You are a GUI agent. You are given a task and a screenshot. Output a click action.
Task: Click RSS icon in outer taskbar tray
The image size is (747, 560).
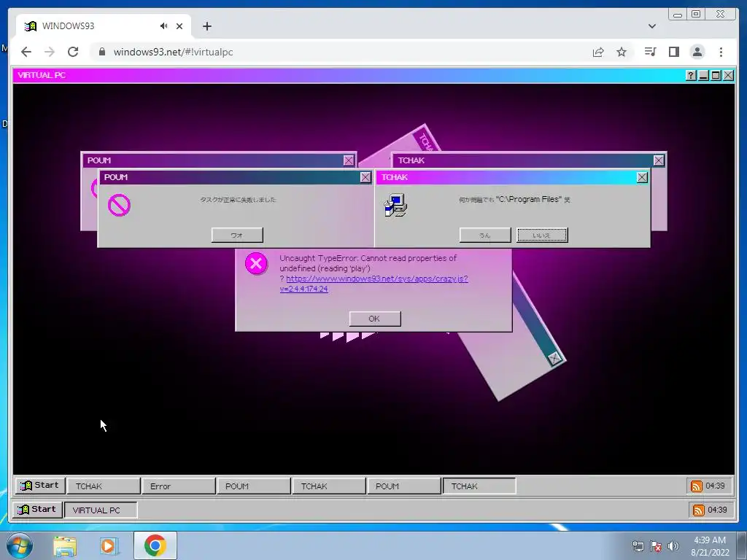coord(698,510)
